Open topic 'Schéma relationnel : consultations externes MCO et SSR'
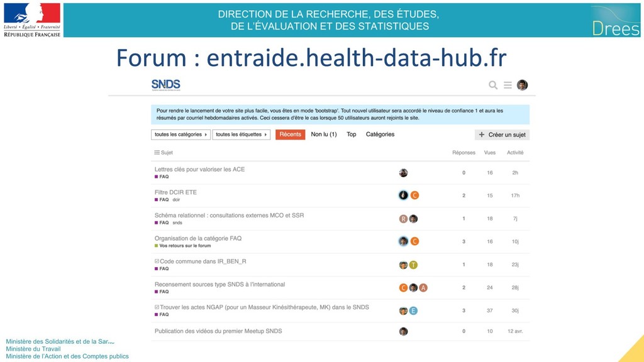Viewport: 644px width, 362px height. (229, 215)
